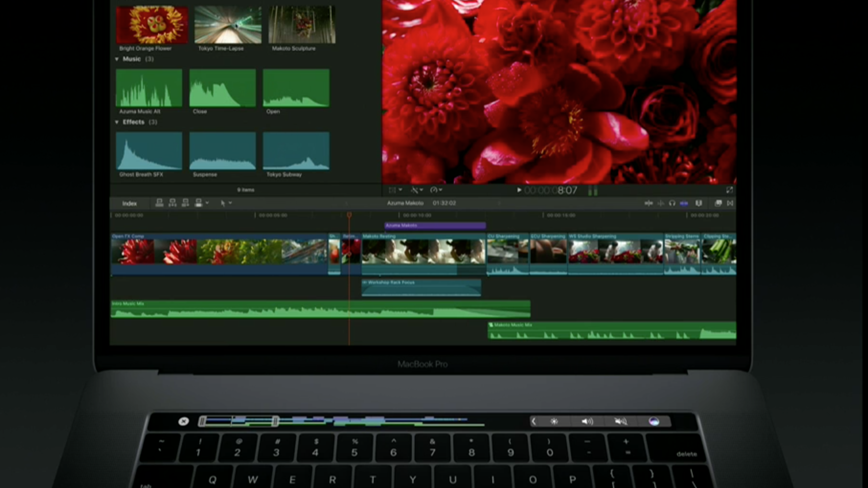Click the append clip icon
This screenshot has height=488, width=868.
[185, 204]
